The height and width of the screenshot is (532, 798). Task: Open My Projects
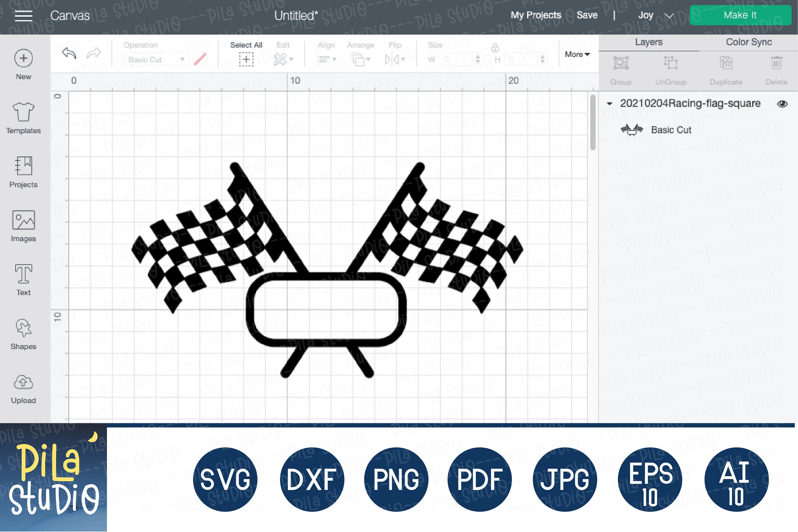[536, 15]
